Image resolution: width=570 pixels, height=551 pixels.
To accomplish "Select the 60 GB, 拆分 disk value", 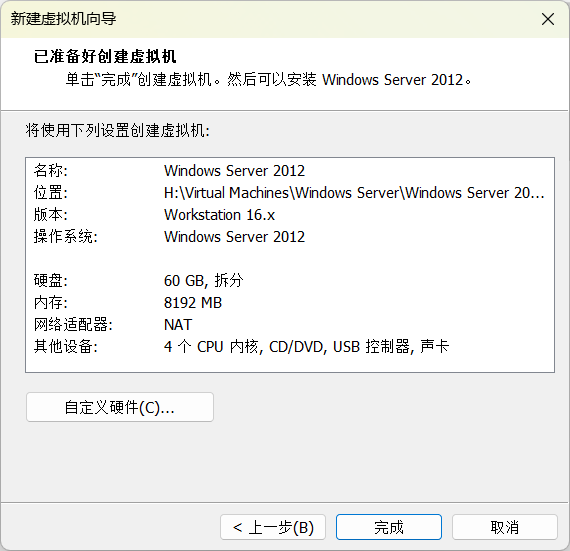I will pyautogui.click(x=204, y=281).
